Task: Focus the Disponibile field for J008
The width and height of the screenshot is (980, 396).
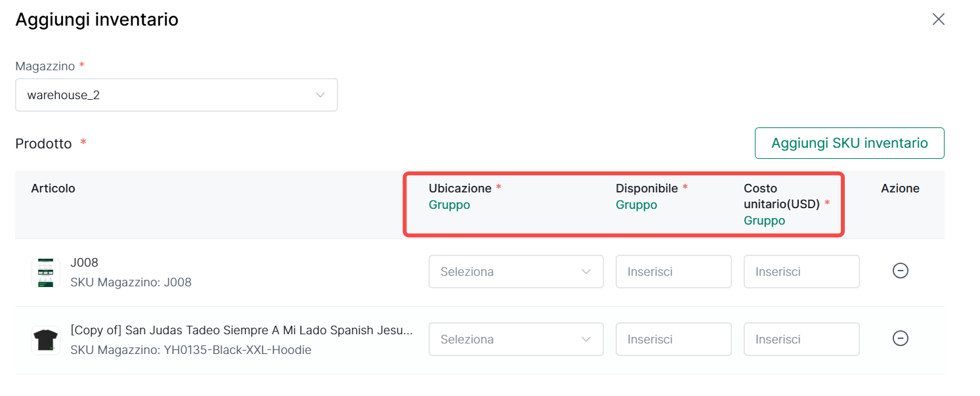Action: pos(673,271)
